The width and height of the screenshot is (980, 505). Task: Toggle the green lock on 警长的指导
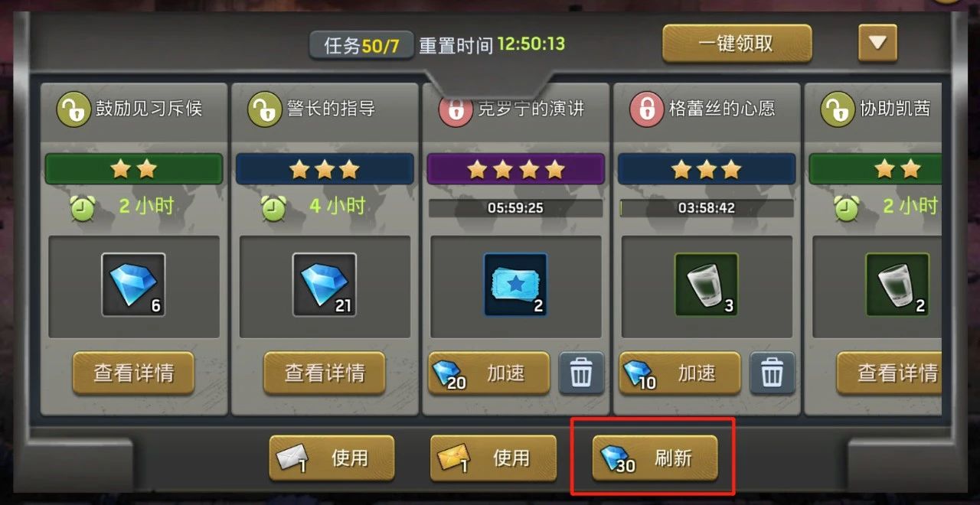click(x=264, y=109)
